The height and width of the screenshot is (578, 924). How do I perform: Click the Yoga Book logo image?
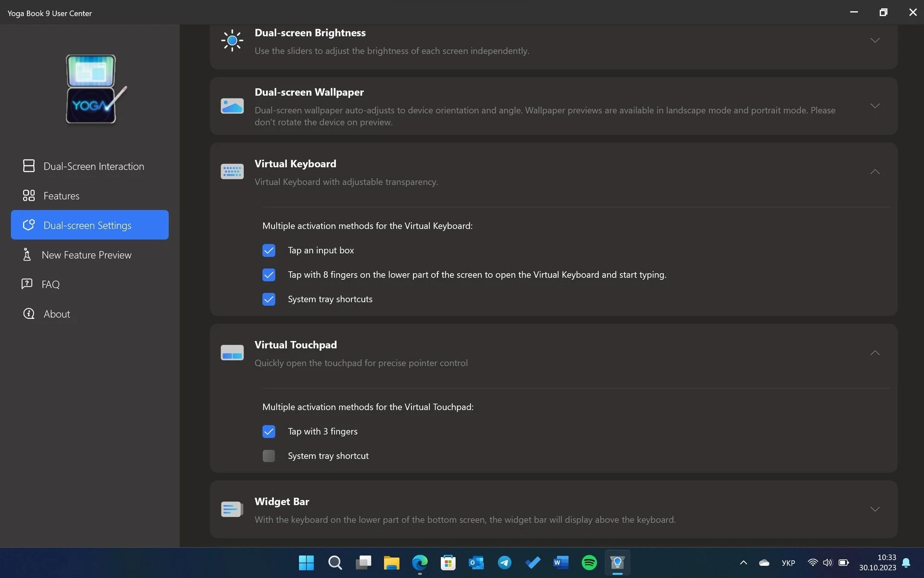pyautogui.click(x=96, y=89)
